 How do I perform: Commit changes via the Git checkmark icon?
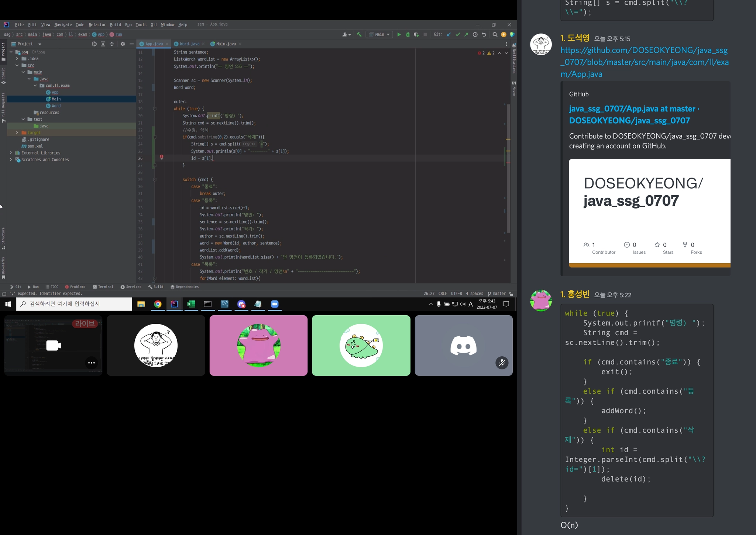(x=458, y=34)
